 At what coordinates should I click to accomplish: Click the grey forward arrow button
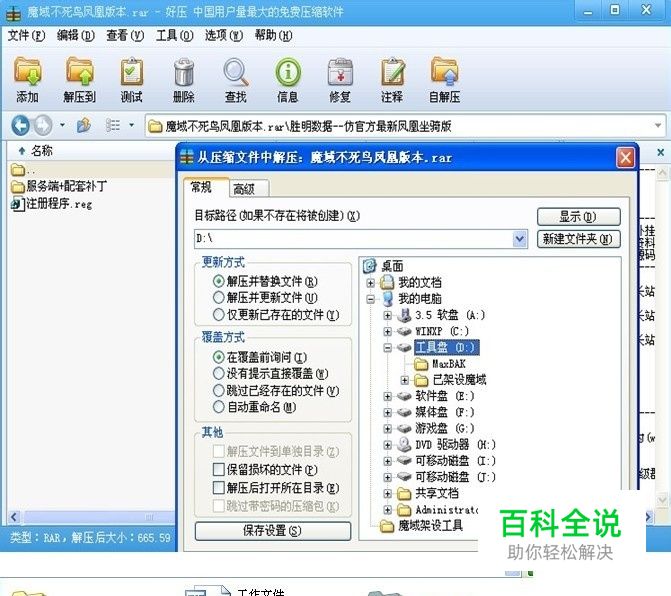(43, 125)
